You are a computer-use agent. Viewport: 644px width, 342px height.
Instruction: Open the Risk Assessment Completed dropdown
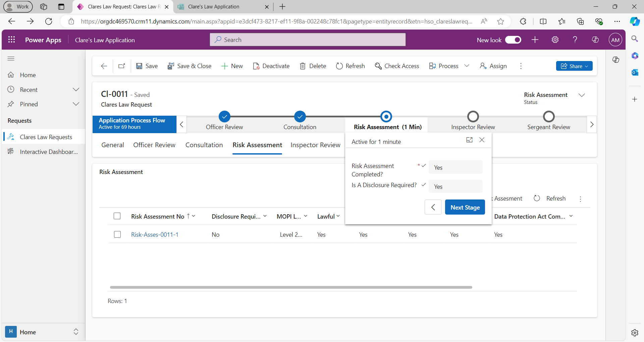coord(455,167)
